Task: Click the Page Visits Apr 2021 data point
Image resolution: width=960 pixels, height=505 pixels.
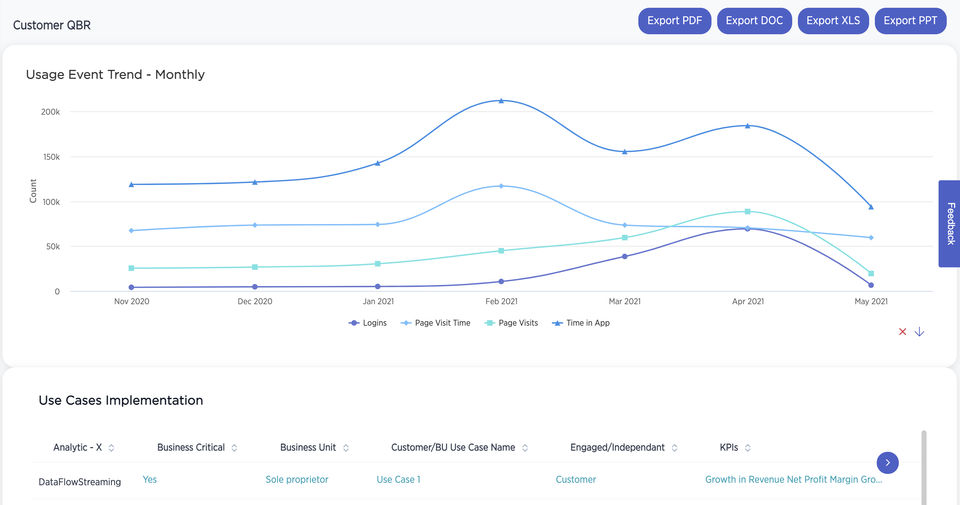Action: [748, 212]
